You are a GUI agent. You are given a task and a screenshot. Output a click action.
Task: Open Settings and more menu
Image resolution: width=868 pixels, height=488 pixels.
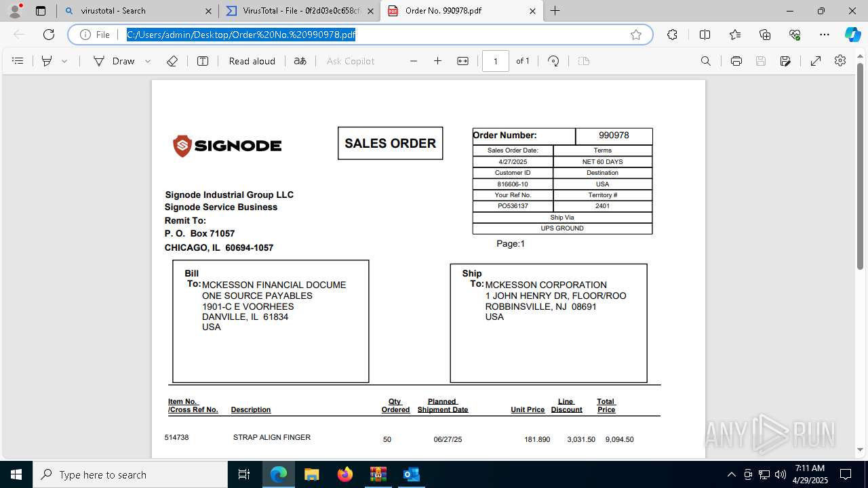tap(825, 35)
